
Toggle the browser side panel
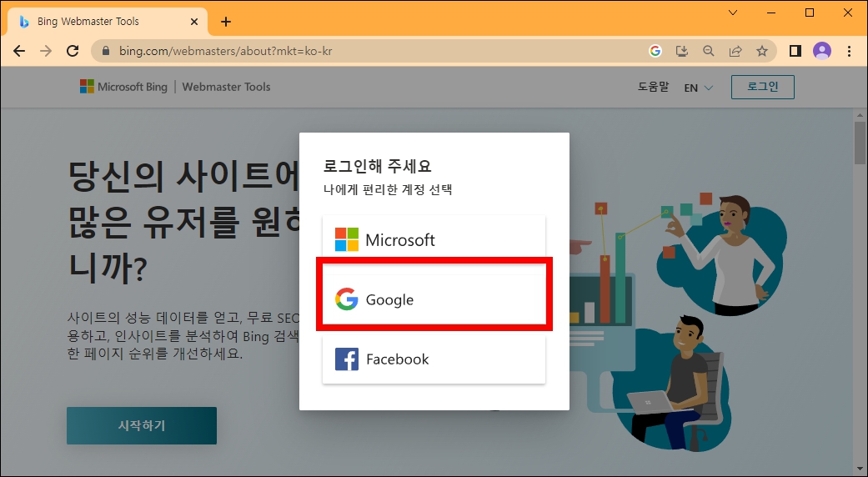tap(795, 51)
